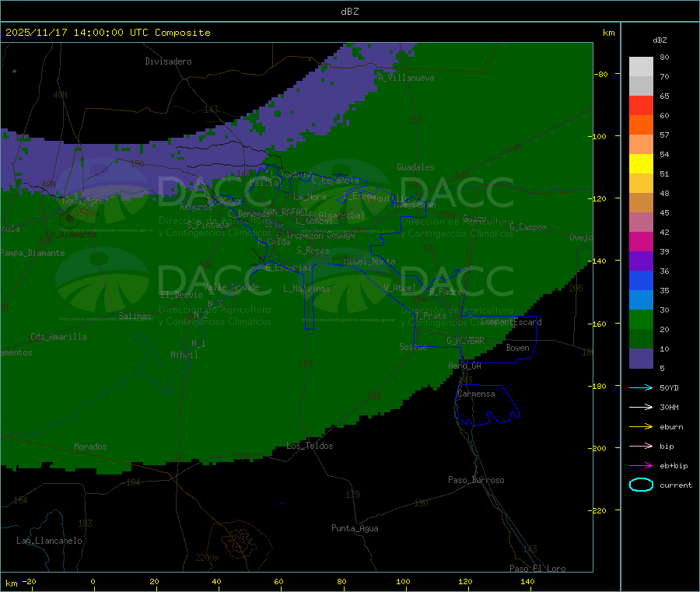Viewport: 700px width, 592px height.
Task: Click the 'G_Campos' map label
Action: (529, 227)
